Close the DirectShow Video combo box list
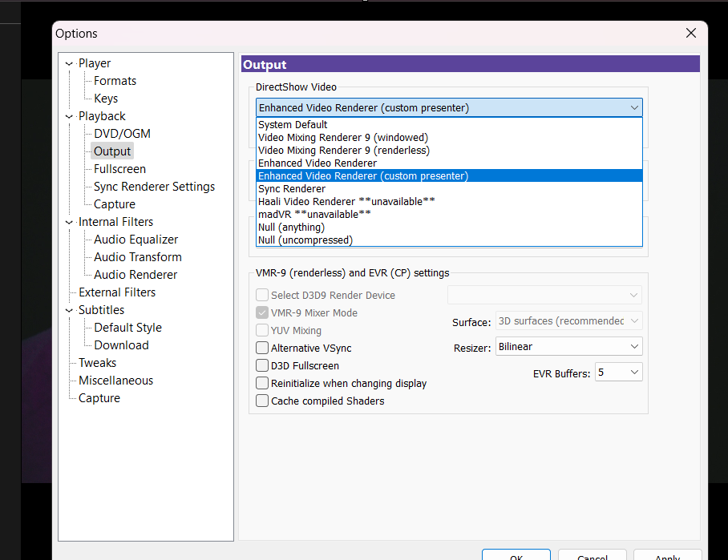728x560 pixels. pyautogui.click(x=634, y=107)
